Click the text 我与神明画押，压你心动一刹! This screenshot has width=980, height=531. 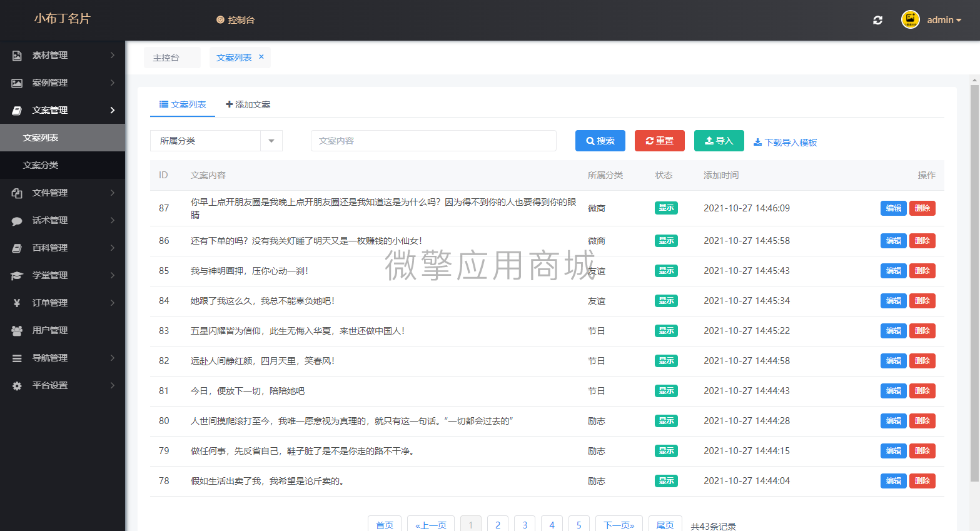click(250, 271)
